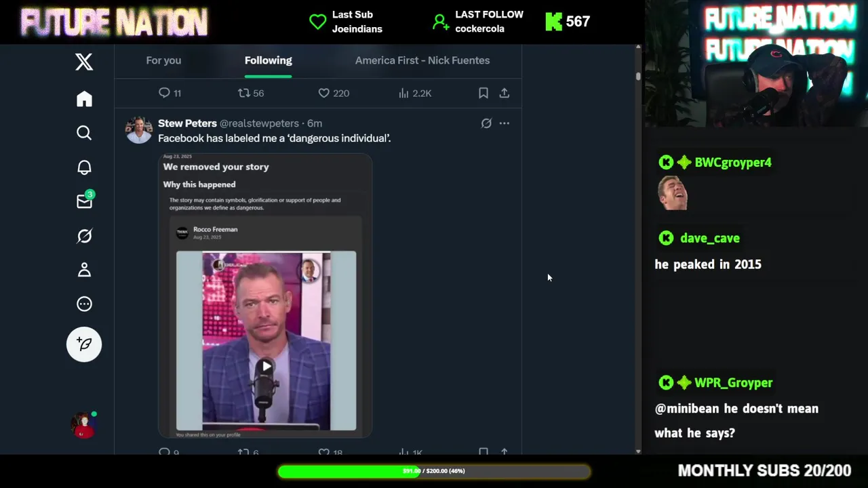Open the X logo home link
This screenshot has height=488, width=868.
pos(84,62)
